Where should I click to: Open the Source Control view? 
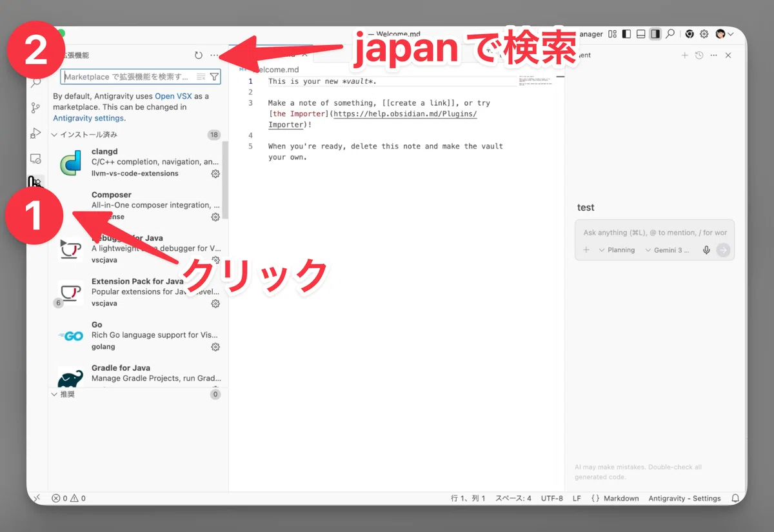(36, 108)
